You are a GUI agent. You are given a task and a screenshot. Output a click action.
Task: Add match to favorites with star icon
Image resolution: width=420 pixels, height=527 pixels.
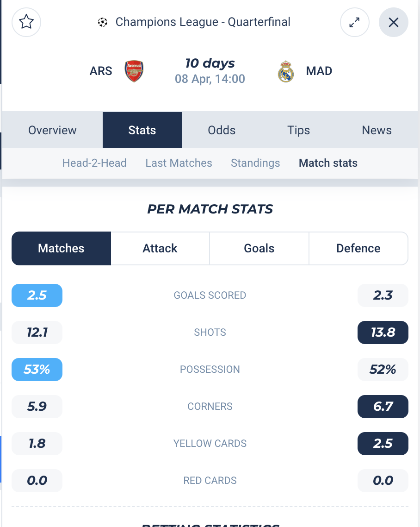[x=26, y=22]
